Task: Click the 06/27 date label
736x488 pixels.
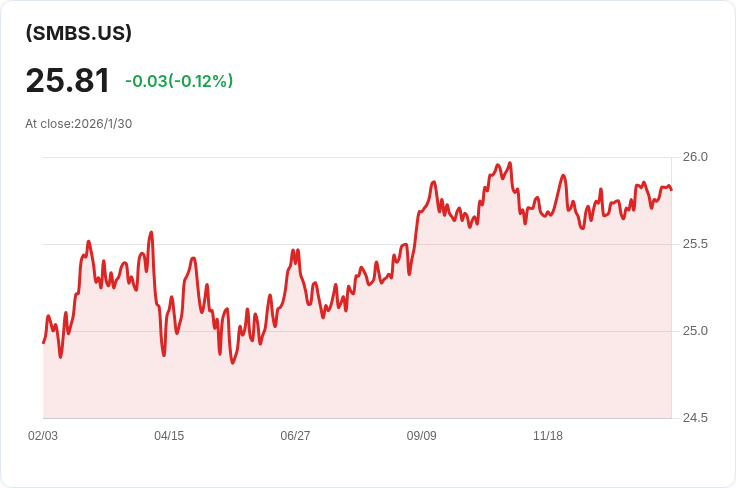Action: 295,436
